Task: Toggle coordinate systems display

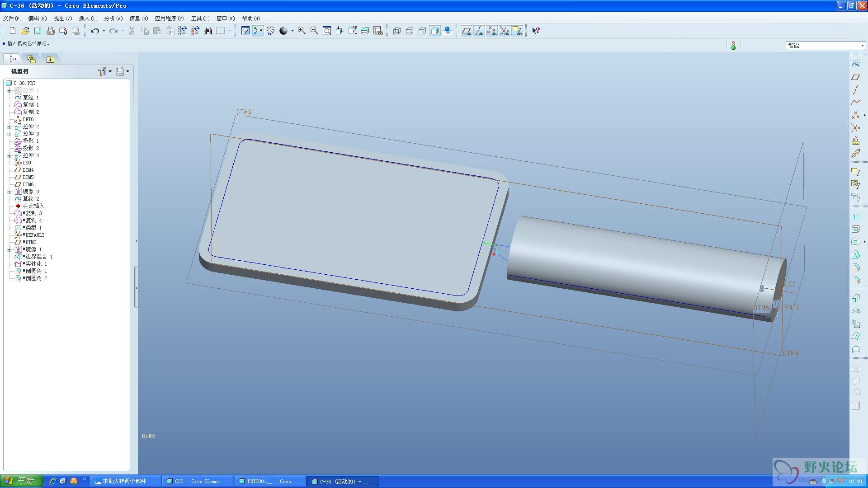Action: pyautogui.click(x=505, y=31)
